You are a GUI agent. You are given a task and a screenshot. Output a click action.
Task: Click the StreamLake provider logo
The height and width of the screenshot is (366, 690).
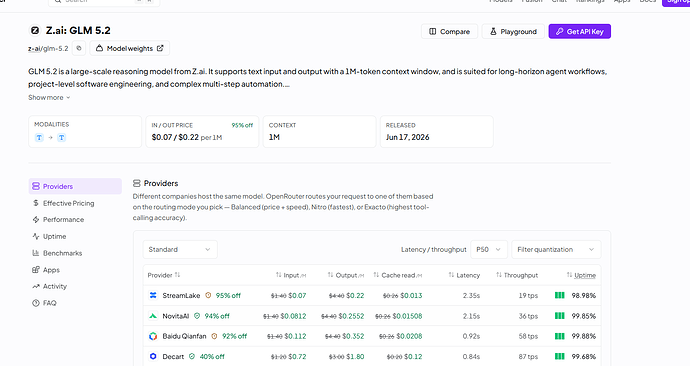tap(153, 296)
